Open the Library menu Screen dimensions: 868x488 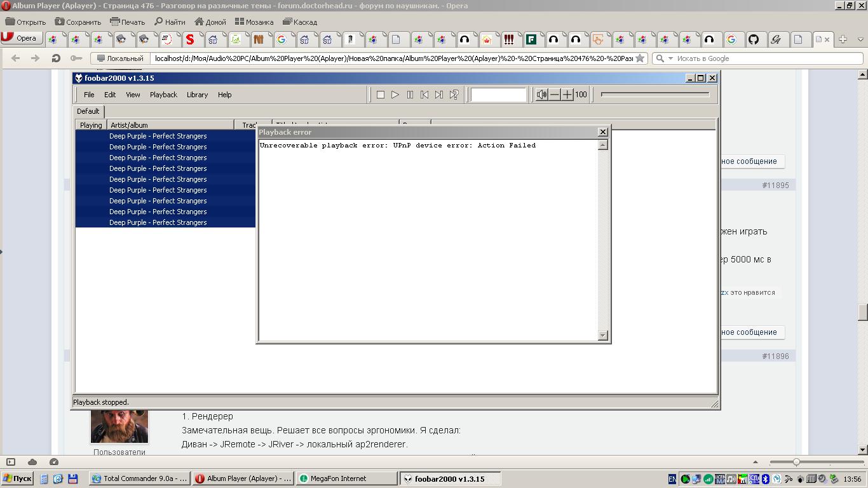pos(197,95)
